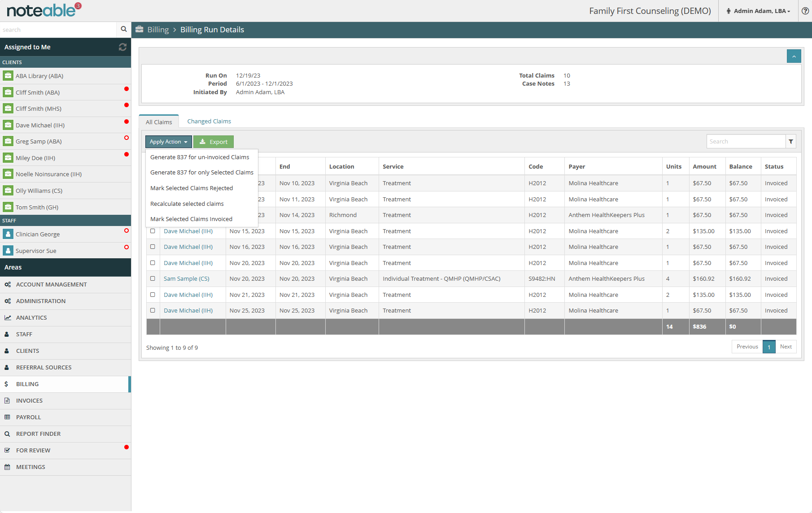This screenshot has width=812, height=513.
Task: Sort claims by the Payer column
Action: coord(613,166)
